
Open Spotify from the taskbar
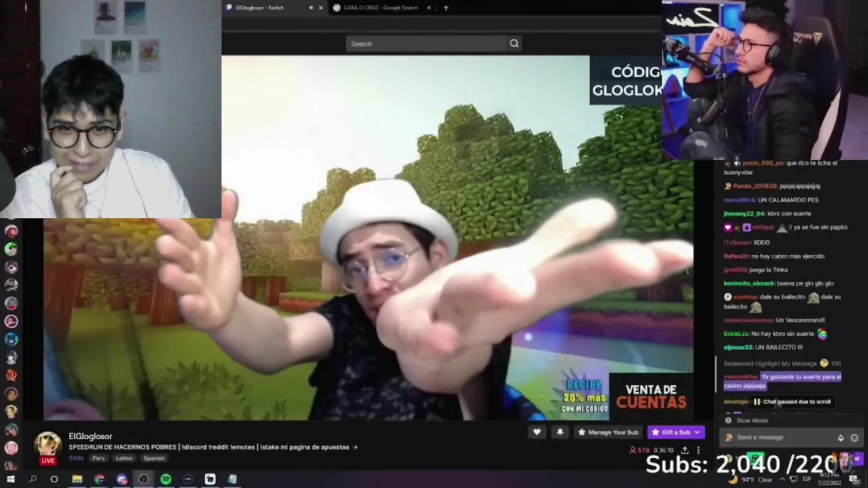[166, 479]
